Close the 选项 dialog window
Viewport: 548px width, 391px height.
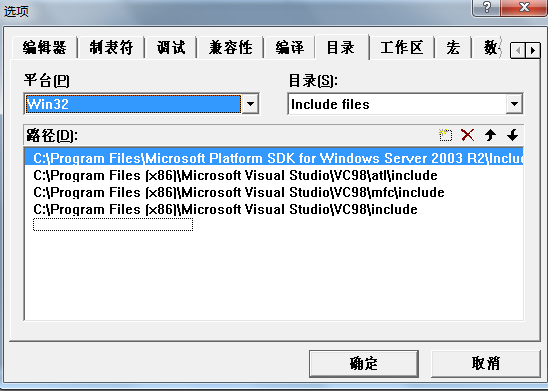[x=524, y=7]
